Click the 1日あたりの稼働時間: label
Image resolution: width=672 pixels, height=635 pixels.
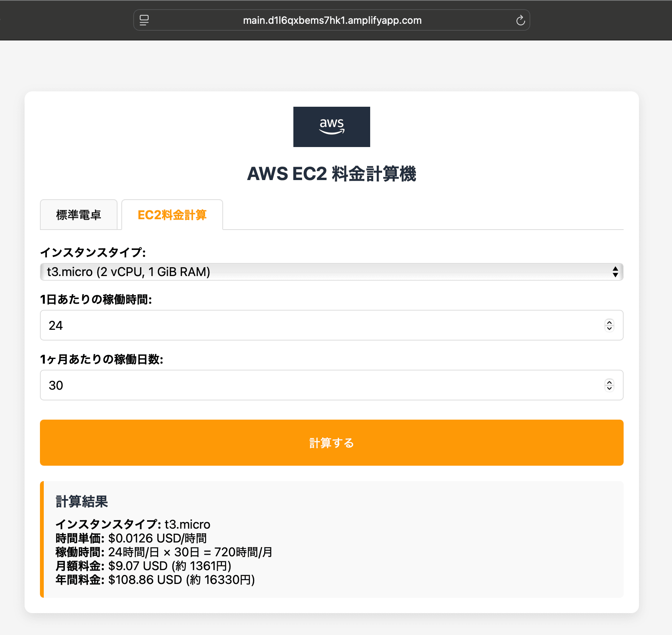coord(96,299)
